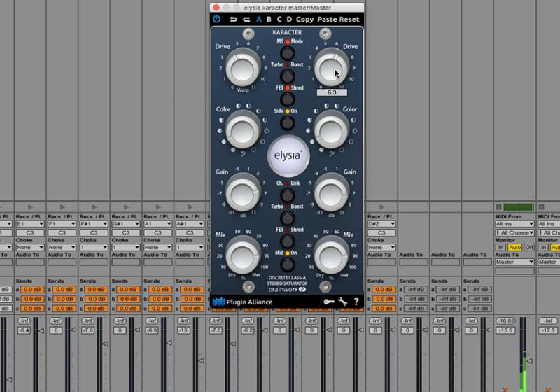Click the left channel Gain knob

click(x=243, y=193)
